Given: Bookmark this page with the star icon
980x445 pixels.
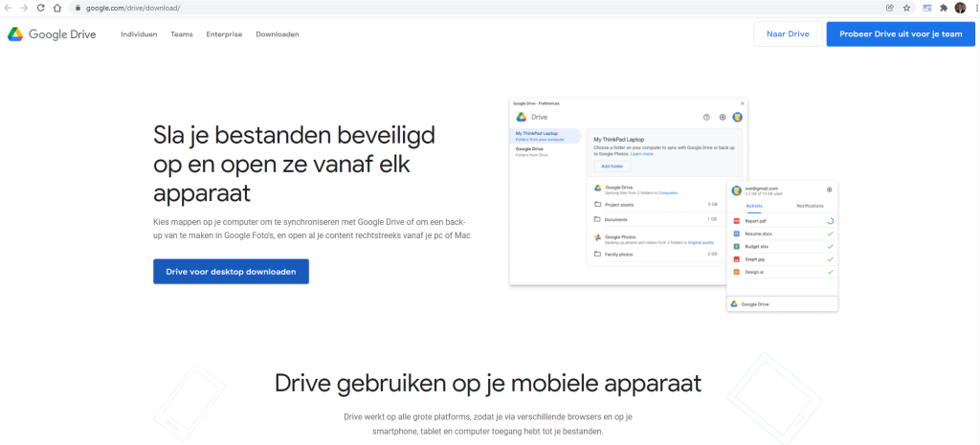Looking at the screenshot, I should (x=906, y=8).
